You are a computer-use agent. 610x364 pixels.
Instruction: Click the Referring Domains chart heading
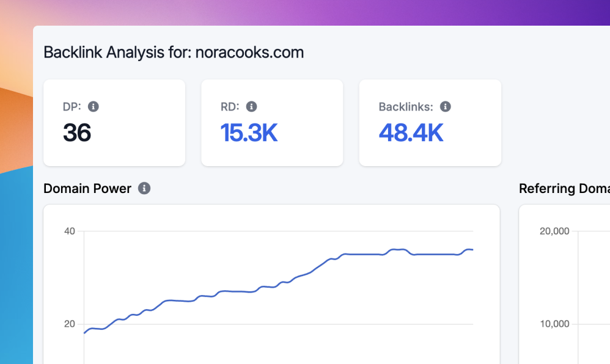click(x=564, y=188)
